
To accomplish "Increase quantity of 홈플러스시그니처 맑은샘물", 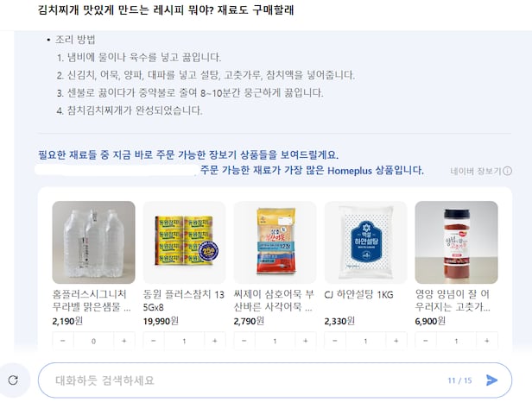I will [x=124, y=341].
